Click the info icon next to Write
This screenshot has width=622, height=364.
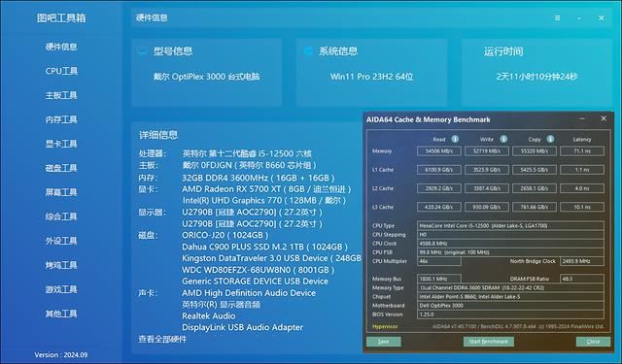tap(503, 139)
